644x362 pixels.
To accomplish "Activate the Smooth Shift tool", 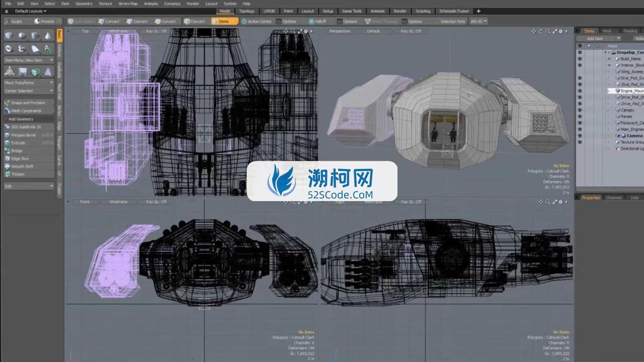I will [x=29, y=166].
